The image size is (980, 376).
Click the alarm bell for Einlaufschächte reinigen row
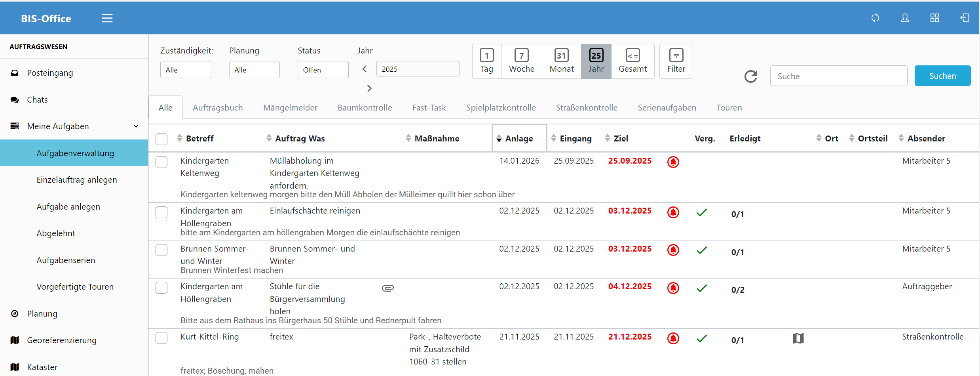point(673,212)
